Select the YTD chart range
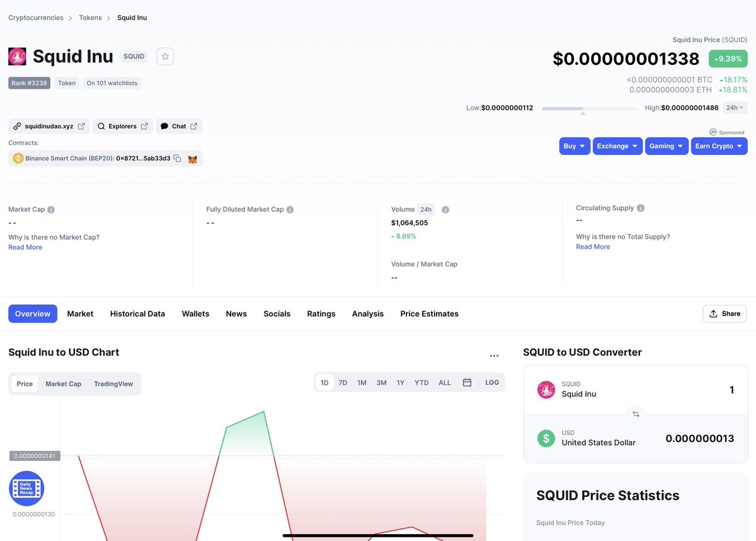This screenshot has height=541, width=756. click(x=421, y=382)
